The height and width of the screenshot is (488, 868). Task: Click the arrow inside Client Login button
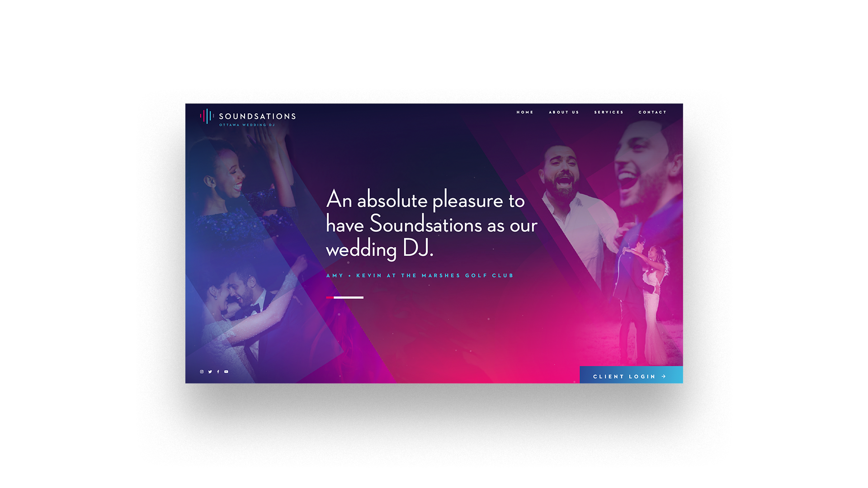pyautogui.click(x=664, y=376)
